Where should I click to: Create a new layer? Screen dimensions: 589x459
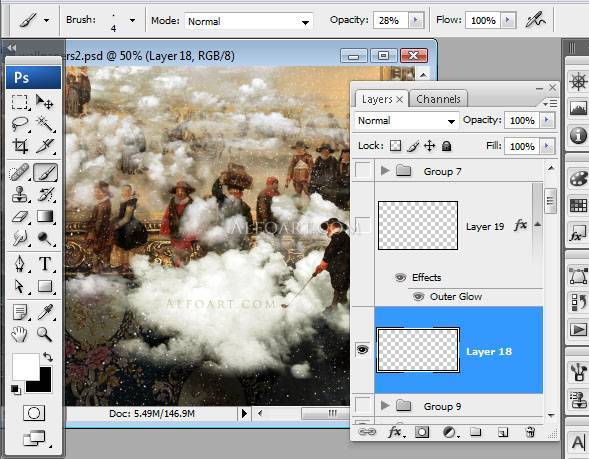coord(503,432)
